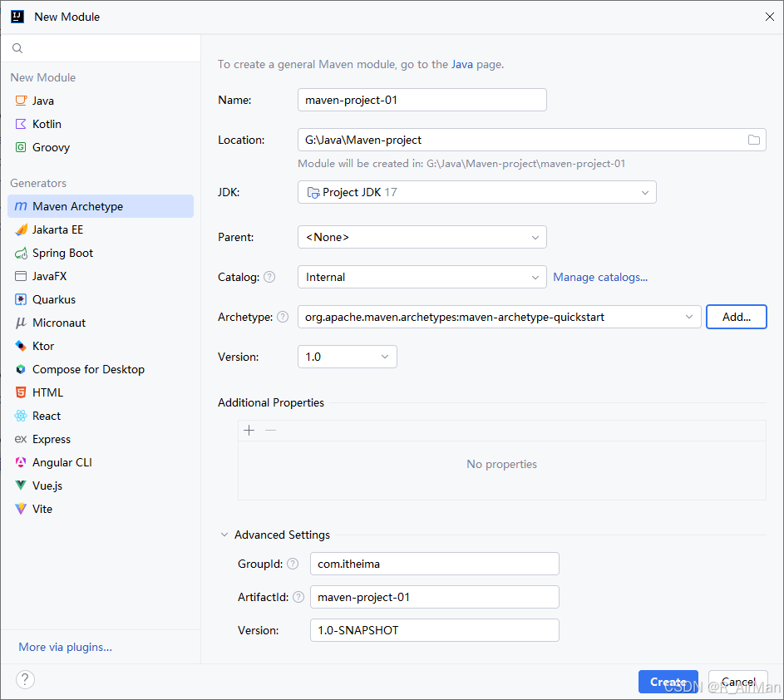Expand the Archetype combo box
Image resolution: width=784 pixels, height=700 pixels.
tap(689, 317)
